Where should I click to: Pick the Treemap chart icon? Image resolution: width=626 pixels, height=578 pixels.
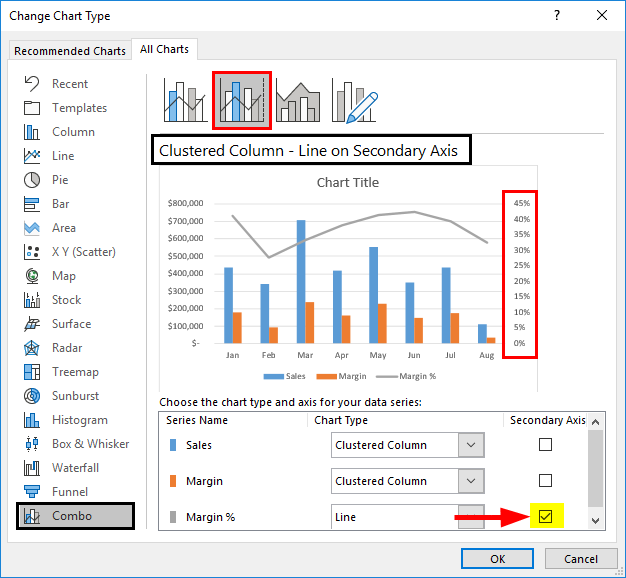(x=32, y=372)
